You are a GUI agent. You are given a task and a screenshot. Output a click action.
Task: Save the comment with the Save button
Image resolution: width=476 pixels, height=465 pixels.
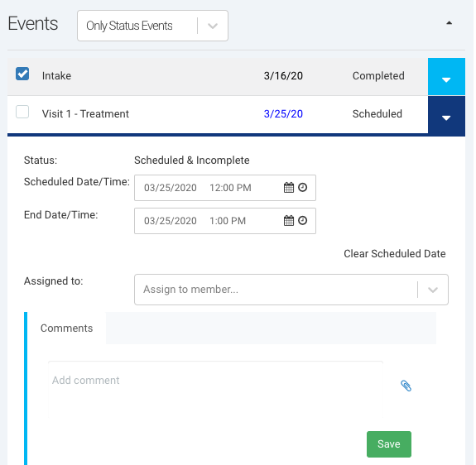click(x=389, y=444)
